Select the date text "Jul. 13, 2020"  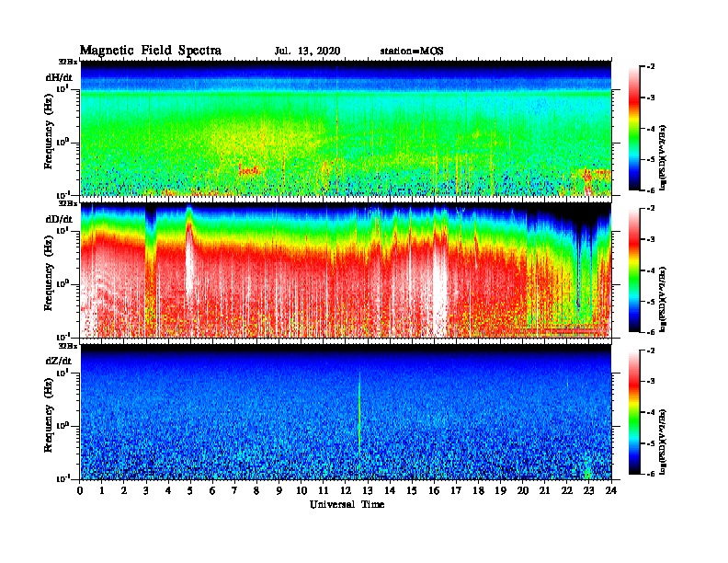[x=307, y=52]
